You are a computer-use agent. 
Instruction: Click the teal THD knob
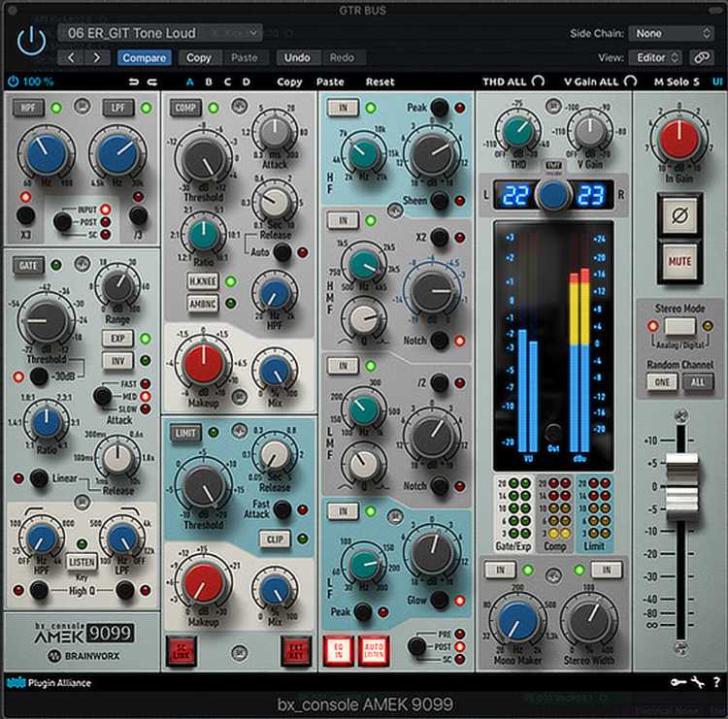(518, 132)
